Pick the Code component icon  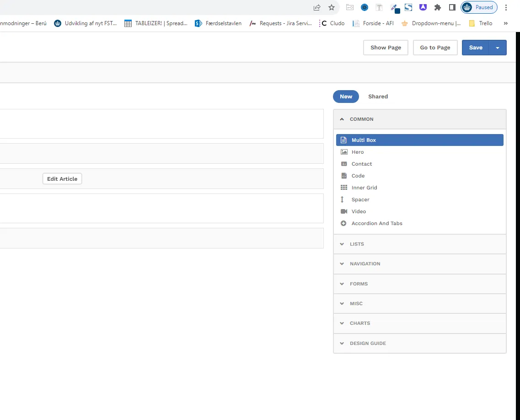tap(344, 176)
